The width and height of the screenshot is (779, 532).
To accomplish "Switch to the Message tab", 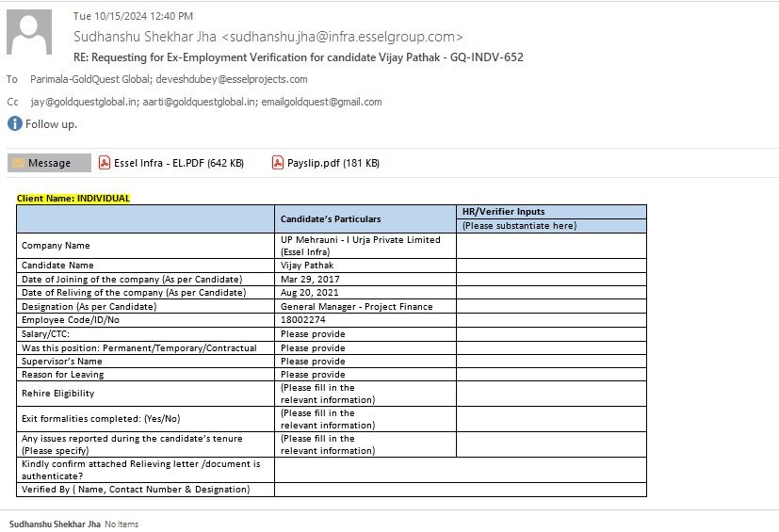I will (49, 163).
